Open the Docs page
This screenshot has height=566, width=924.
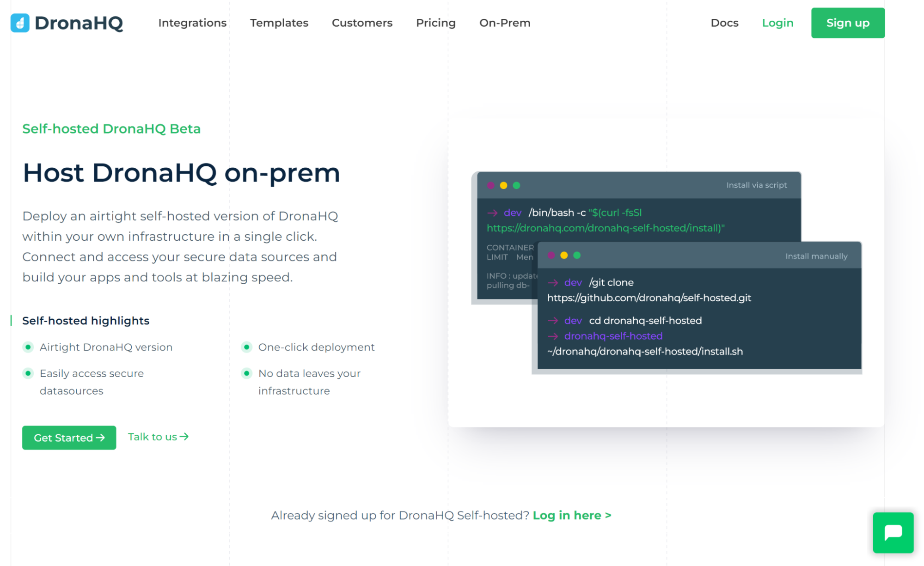pyautogui.click(x=724, y=23)
